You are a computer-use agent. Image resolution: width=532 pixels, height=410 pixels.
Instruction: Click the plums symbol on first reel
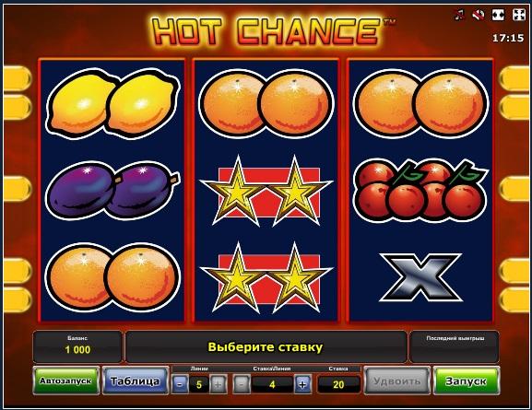(112, 190)
